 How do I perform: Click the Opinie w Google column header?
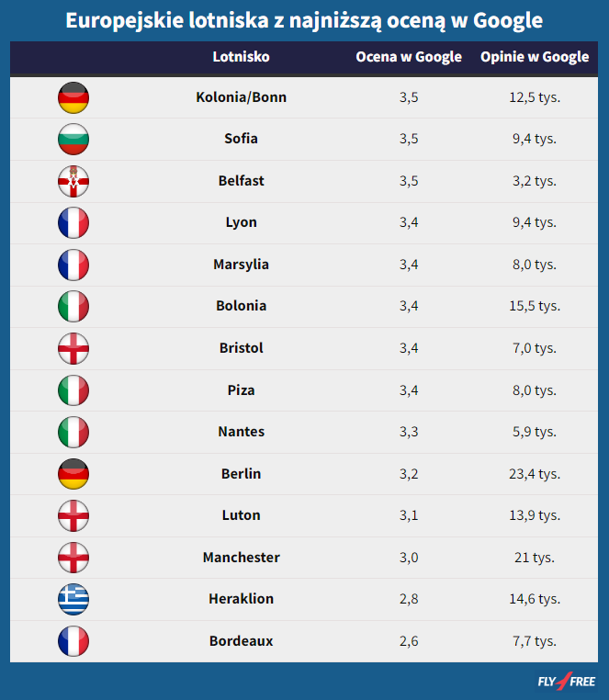point(535,57)
